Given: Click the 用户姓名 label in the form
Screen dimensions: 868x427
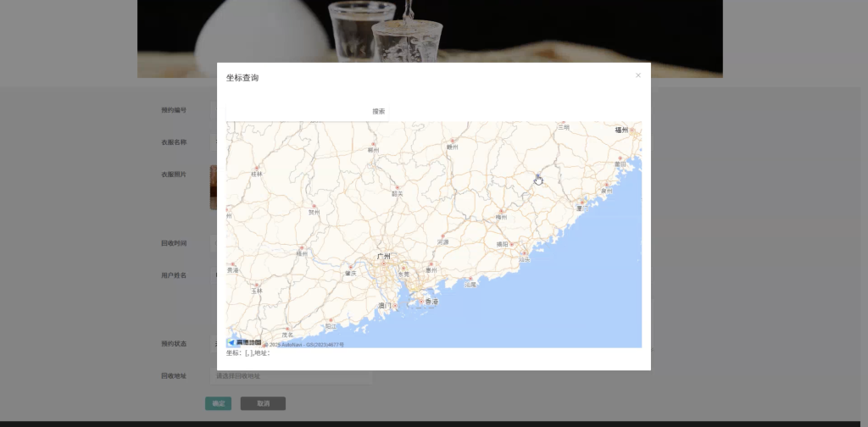Looking at the screenshot, I should point(174,274).
